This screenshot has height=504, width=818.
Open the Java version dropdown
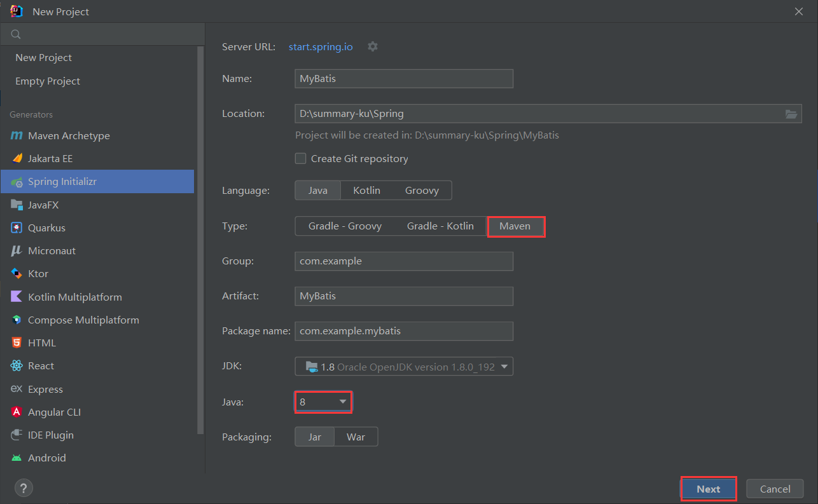click(x=323, y=402)
